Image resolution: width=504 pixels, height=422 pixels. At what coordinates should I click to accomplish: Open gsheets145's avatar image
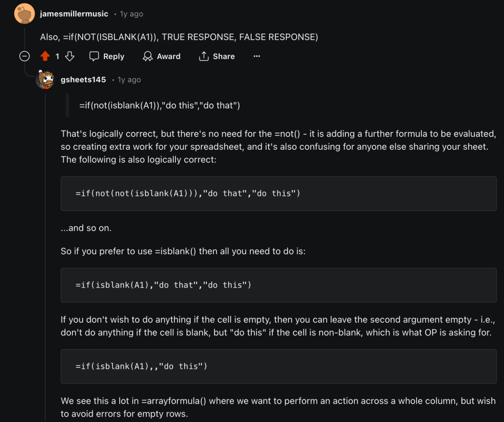pos(45,80)
